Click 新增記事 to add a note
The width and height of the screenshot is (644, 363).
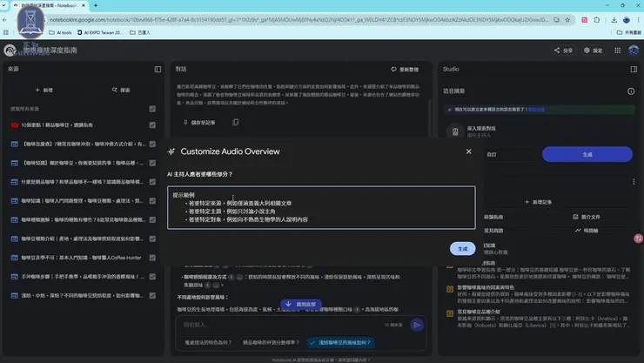(538, 202)
